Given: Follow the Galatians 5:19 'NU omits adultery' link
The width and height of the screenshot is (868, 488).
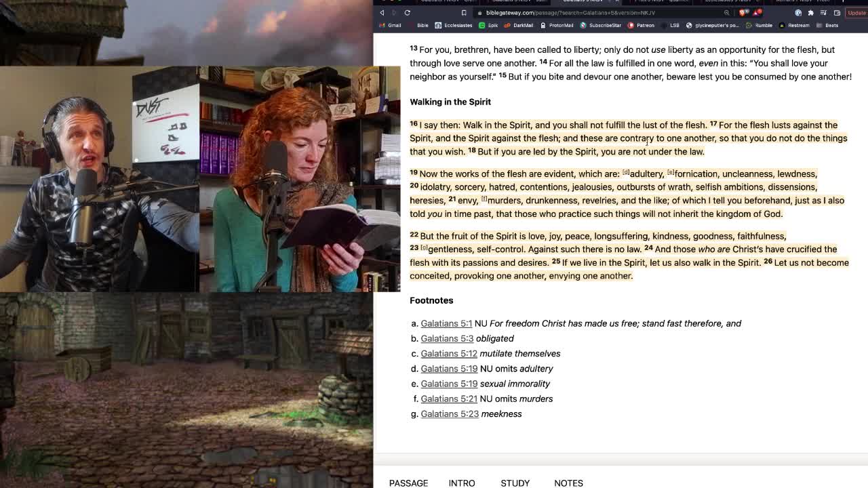Looking at the screenshot, I should tap(449, 369).
